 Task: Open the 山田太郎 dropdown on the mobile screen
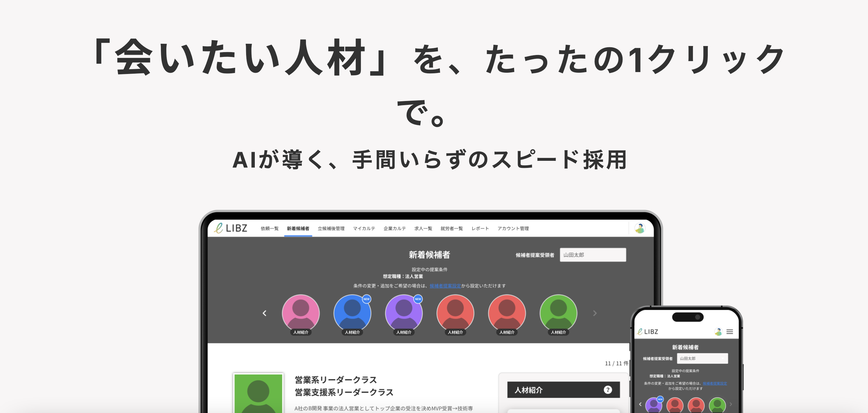tap(703, 358)
